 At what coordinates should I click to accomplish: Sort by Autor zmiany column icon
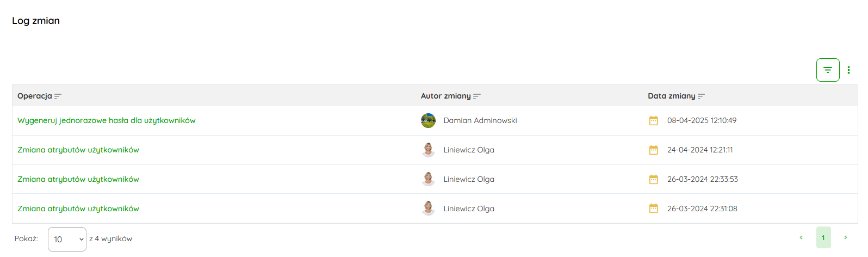click(477, 96)
